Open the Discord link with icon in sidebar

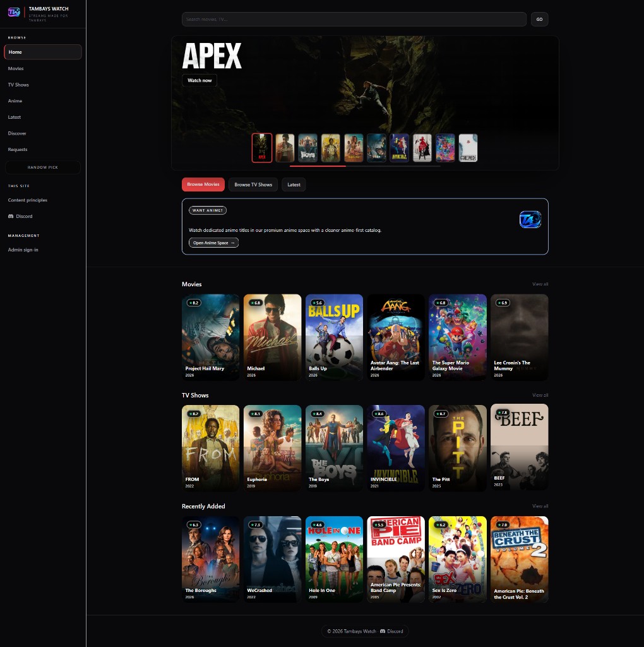[x=20, y=216]
